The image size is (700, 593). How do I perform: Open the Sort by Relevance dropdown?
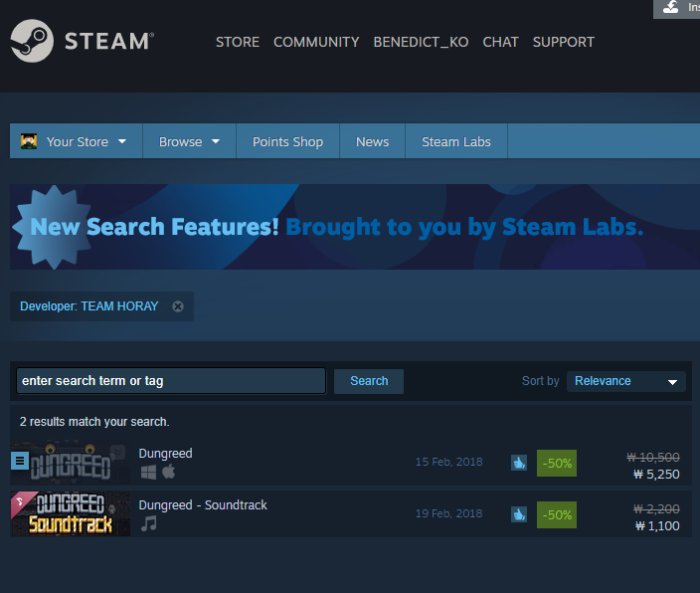[x=625, y=381]
